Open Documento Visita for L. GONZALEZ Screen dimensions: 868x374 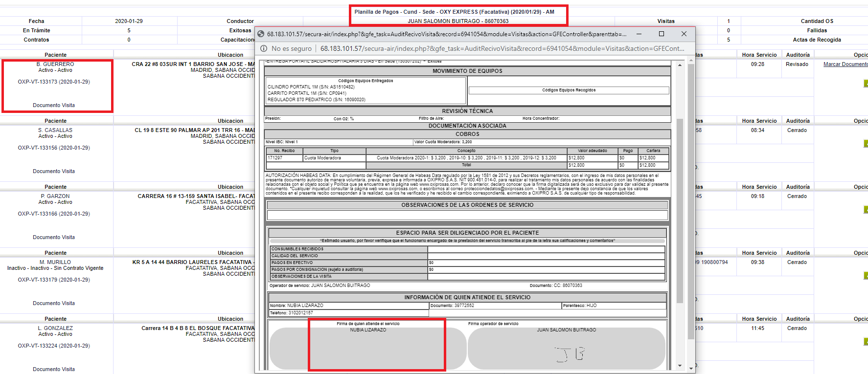point(54,369)
